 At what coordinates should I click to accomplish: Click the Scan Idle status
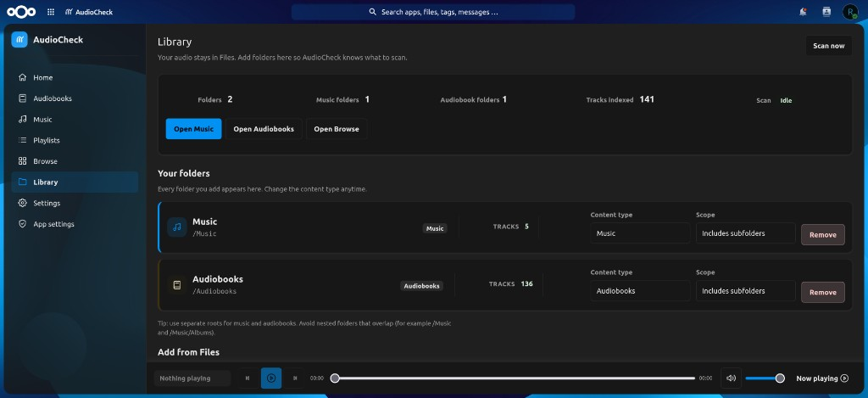775,100
